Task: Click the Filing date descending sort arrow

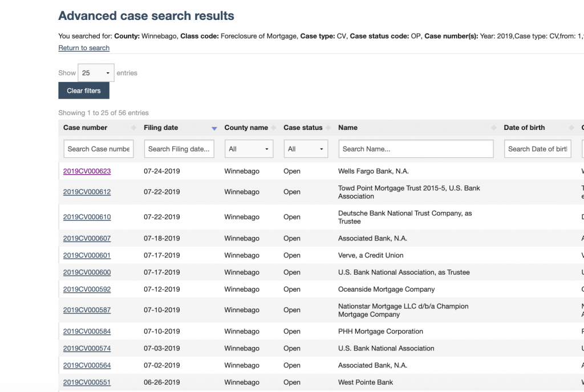Action: [x=214, y=128]
